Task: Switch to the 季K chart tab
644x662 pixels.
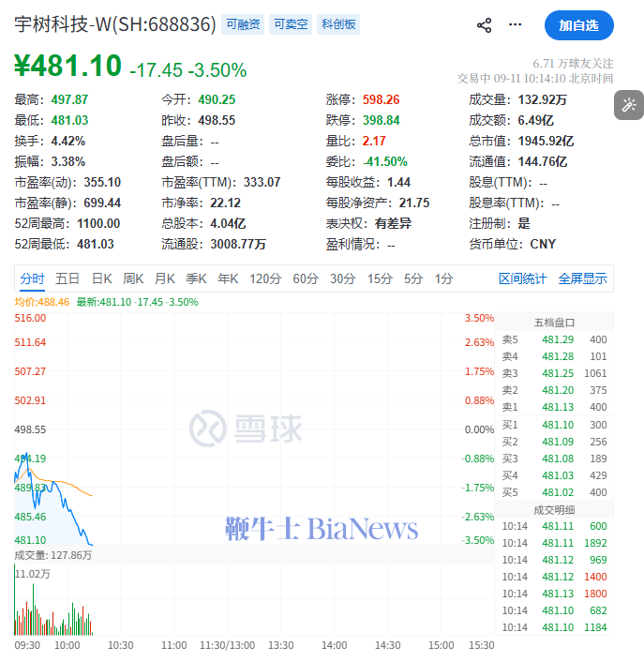Action: tap(196, 278)
